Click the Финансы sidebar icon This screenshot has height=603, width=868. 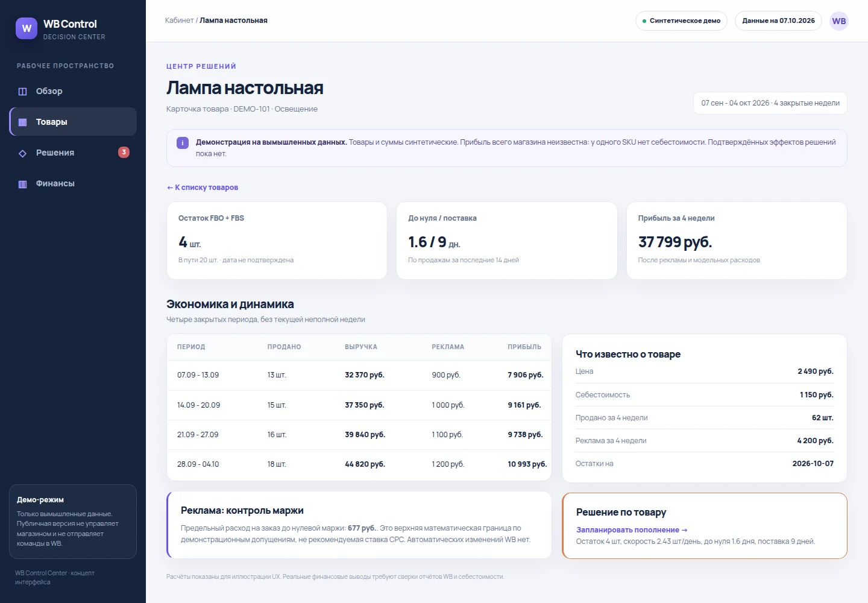23,184
